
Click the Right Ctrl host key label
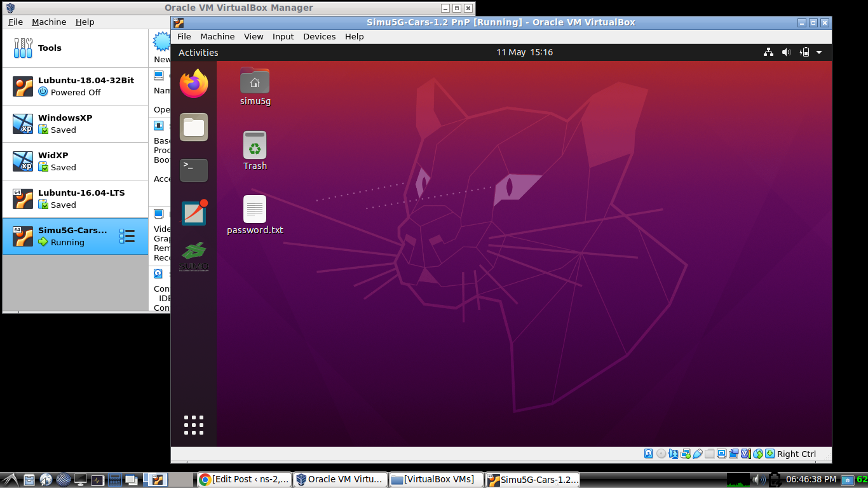pos(796,454)
